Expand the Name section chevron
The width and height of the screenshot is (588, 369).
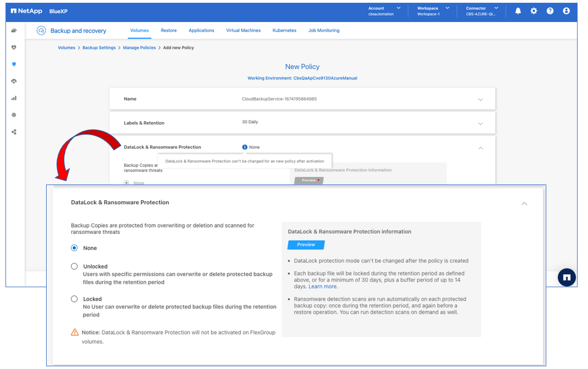[480, 99]
